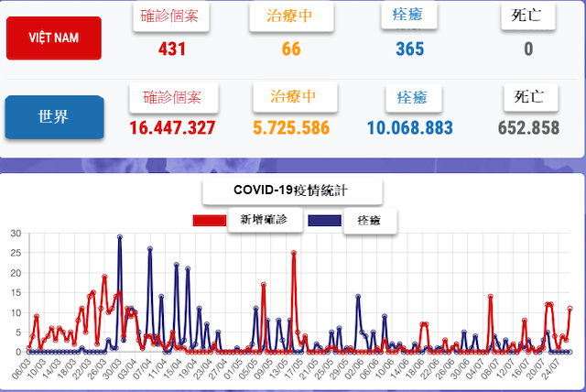Click the COVID-19疫情統計 chart title
This screenshot has height=392, width=586.
(x=292, y=191)
